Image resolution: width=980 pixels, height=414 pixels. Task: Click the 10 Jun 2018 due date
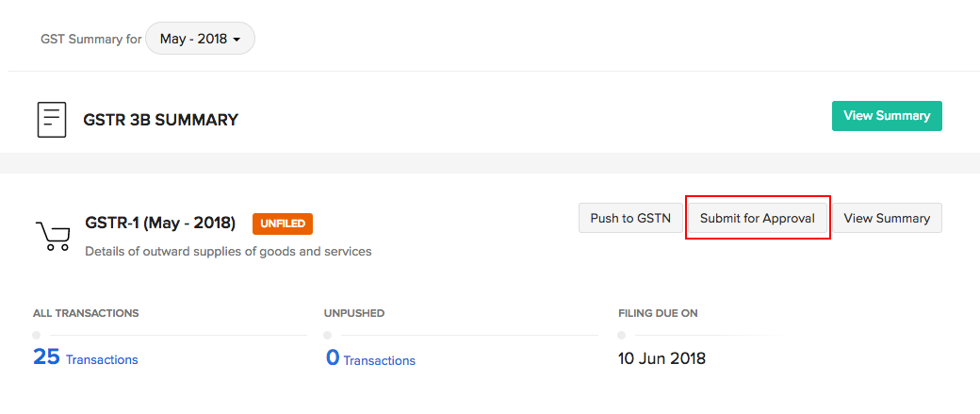[661, 358]
